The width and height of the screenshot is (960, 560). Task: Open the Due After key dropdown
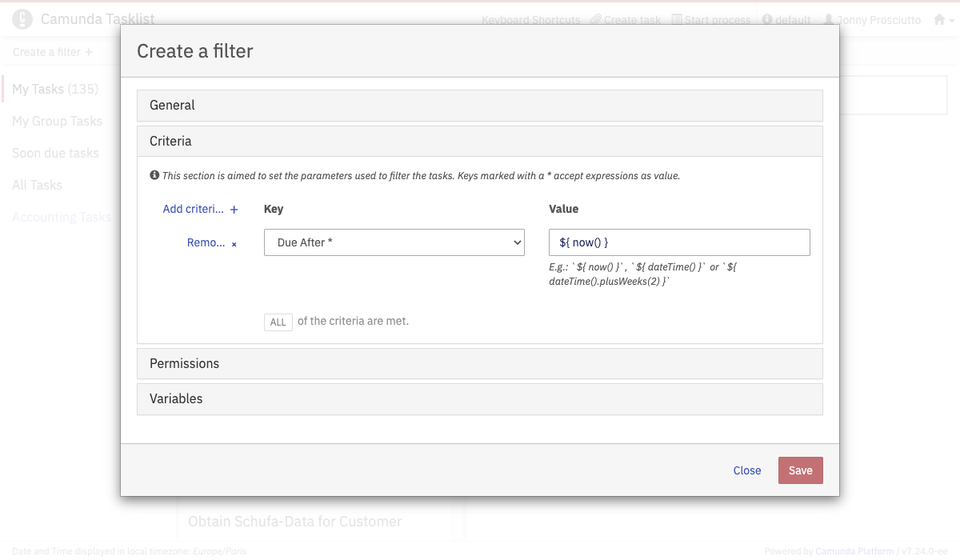coord(394,242)
